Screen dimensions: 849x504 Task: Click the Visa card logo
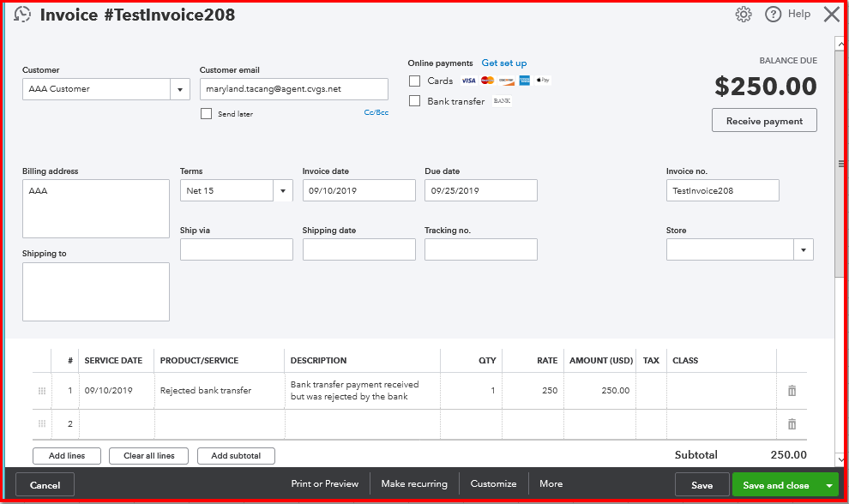tap(468, 81)
